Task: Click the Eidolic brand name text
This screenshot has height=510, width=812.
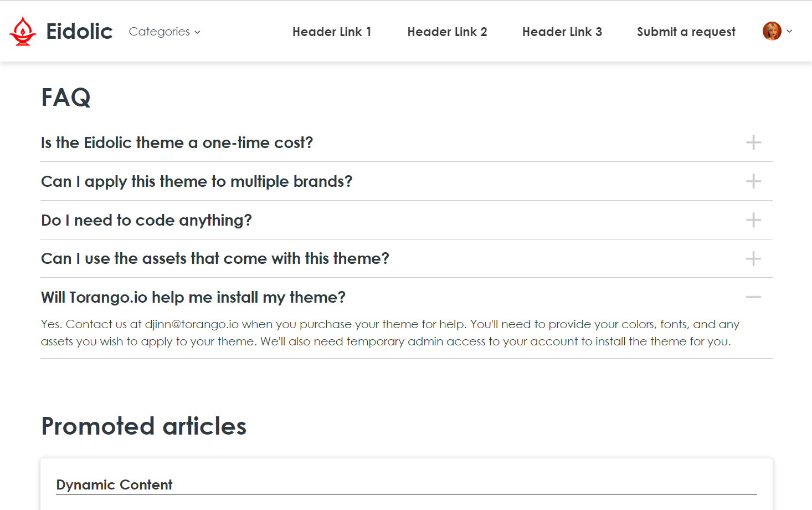Action: [x=79, y=32]
